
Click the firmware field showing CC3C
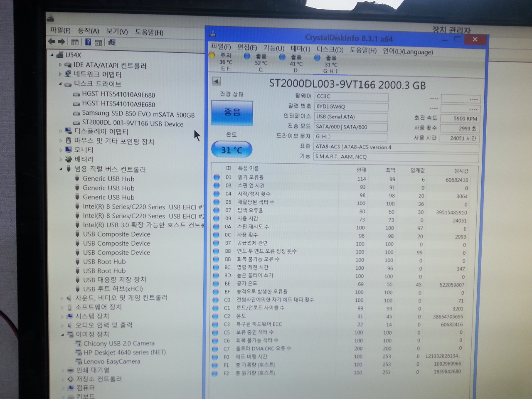351,96
